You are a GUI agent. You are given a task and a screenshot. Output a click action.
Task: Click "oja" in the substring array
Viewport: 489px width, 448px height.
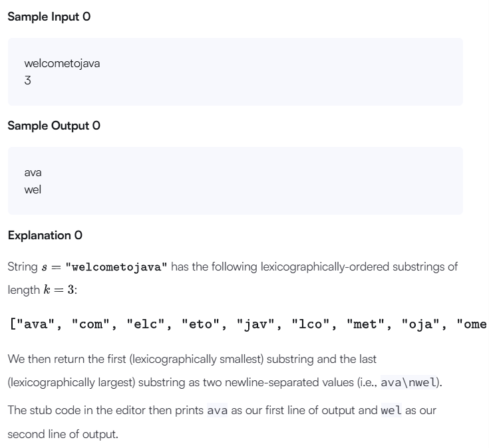click(420, 324)
